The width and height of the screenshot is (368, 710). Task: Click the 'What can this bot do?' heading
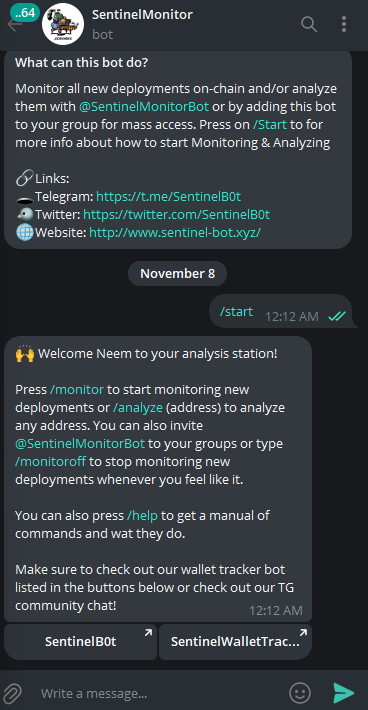click(81, 62)
